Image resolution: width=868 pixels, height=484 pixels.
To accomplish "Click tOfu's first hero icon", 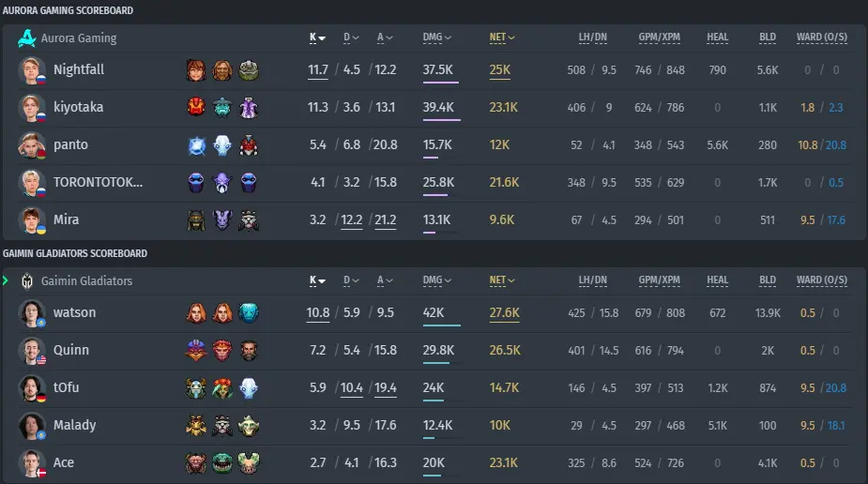I will tap(196, 388).
